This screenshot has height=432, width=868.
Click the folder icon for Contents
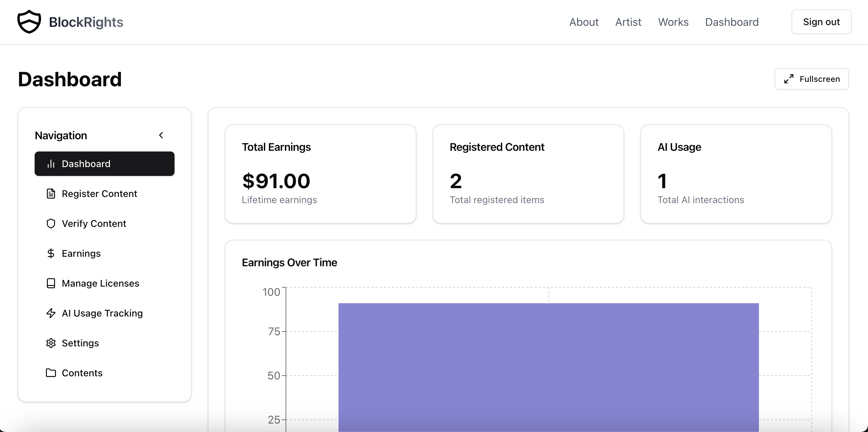[x=51, y=373]
